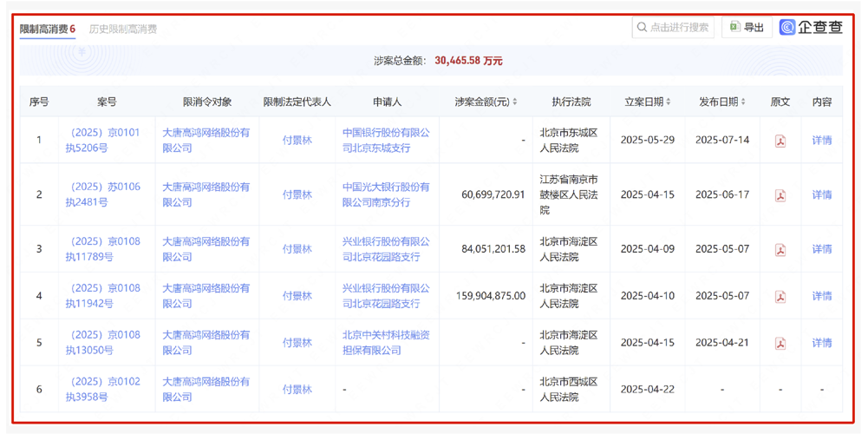Open 大唐高鸿网络股份有限公司 in row 6

tap(206, 389)
